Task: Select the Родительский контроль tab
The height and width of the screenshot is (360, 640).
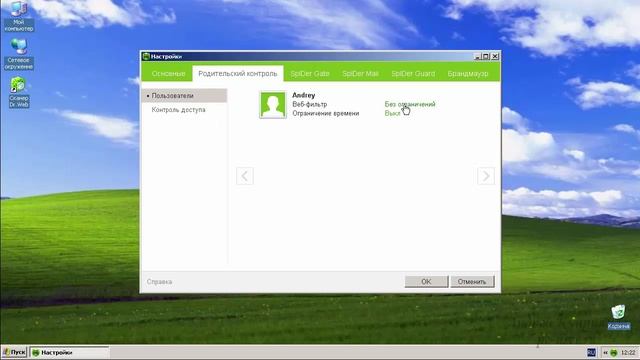Action: (238, 74)
